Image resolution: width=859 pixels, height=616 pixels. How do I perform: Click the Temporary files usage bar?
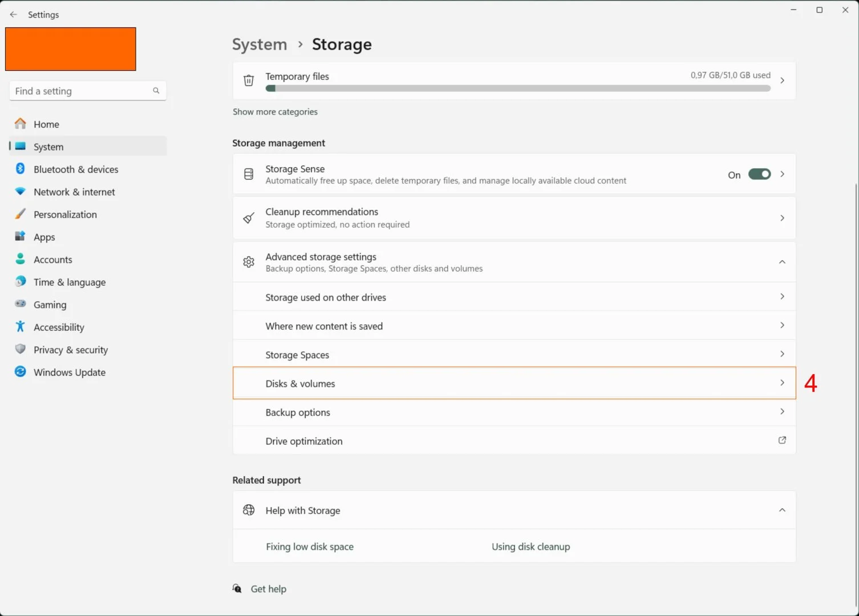coord(518,88)
